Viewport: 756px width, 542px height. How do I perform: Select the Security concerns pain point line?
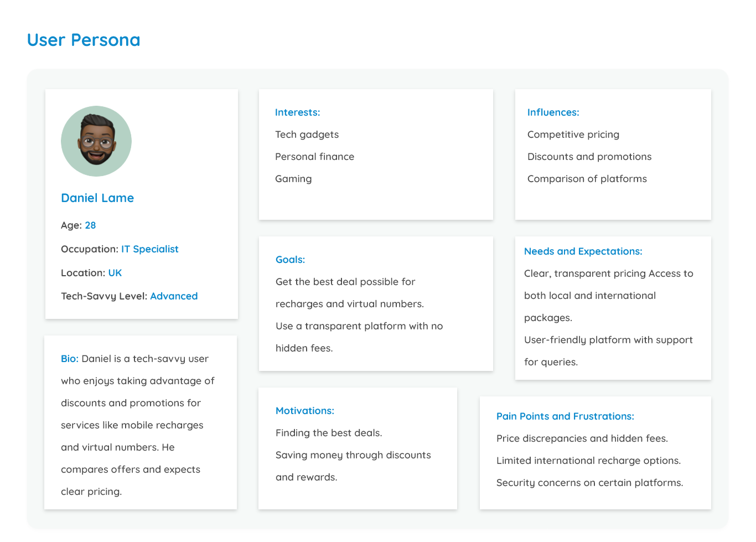coord(590,483)
